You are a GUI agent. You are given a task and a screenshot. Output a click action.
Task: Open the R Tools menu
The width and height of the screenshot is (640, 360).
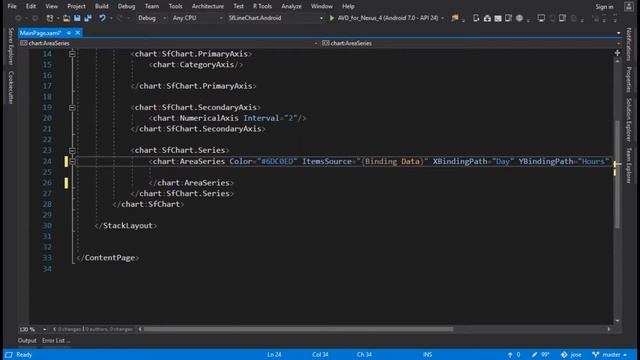coord(262,6)
